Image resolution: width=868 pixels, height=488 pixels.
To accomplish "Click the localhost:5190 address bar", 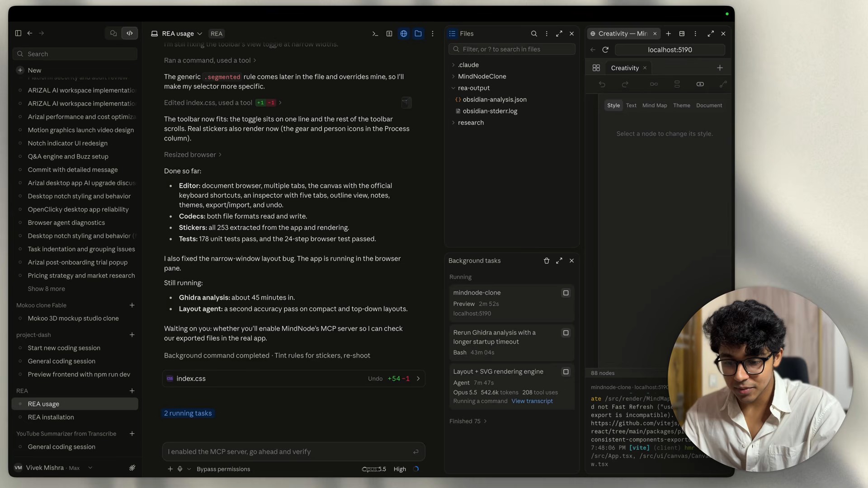I will pos(670,50).
